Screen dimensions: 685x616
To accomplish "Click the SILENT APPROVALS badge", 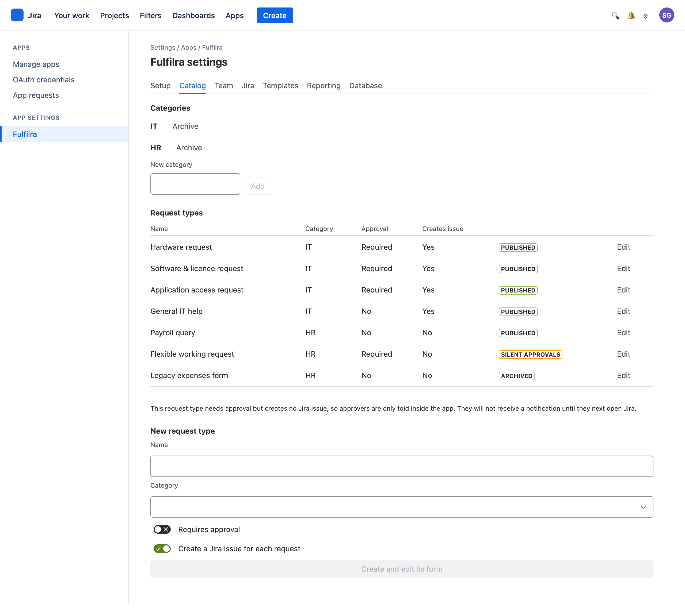I will click(531, 354).
